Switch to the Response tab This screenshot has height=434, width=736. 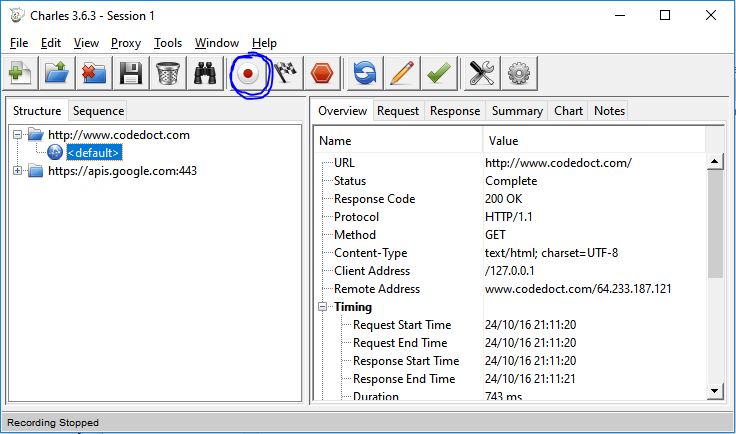(455, 111)
